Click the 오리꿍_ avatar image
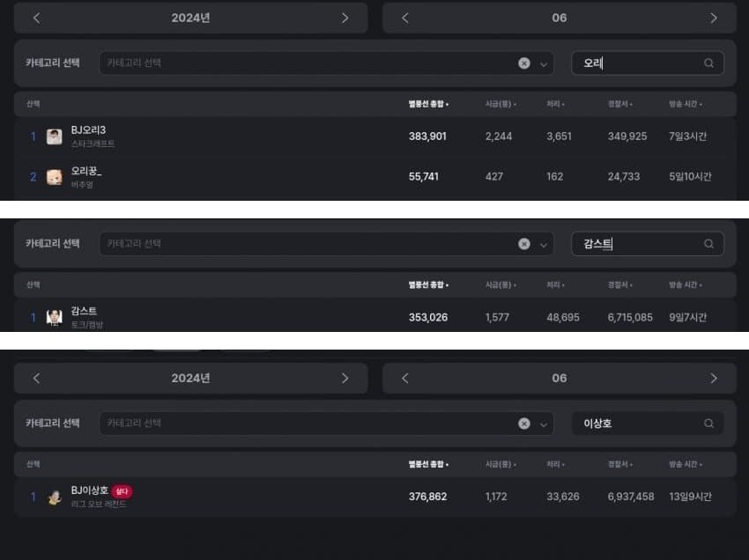 click(54, 177)
